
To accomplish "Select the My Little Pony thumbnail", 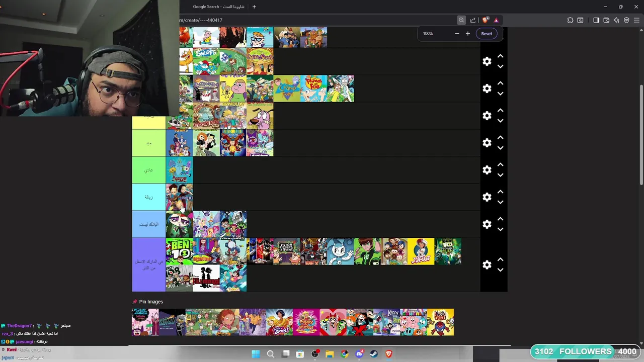I will tap(206, 224).
